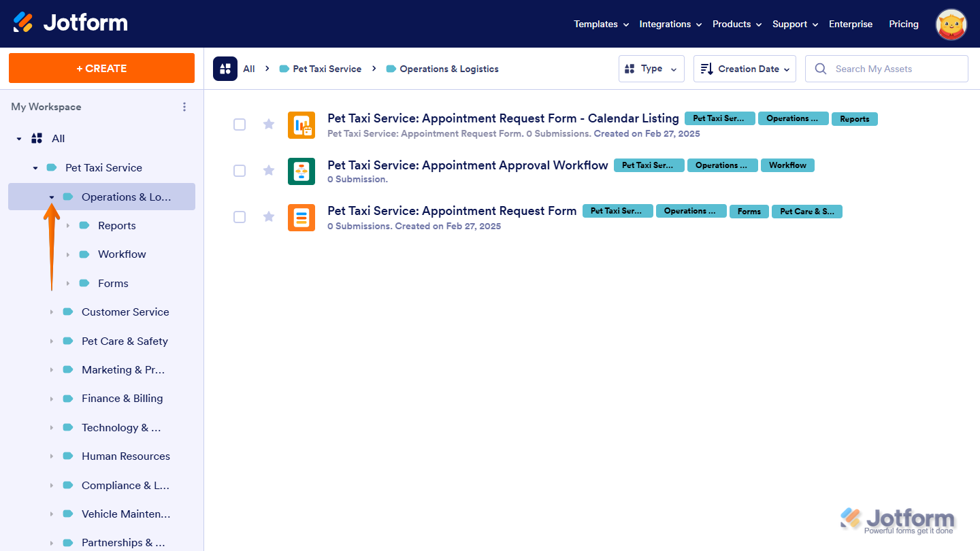Click the Jotform logo in header
Viewport: 980px width, 551px height.
[x=71, y=23]
